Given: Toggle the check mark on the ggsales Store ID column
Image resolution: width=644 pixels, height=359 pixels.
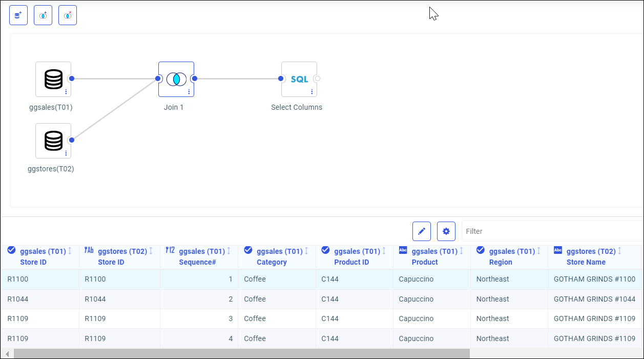Looking at the screenshot, I should [x=11, y=250].
